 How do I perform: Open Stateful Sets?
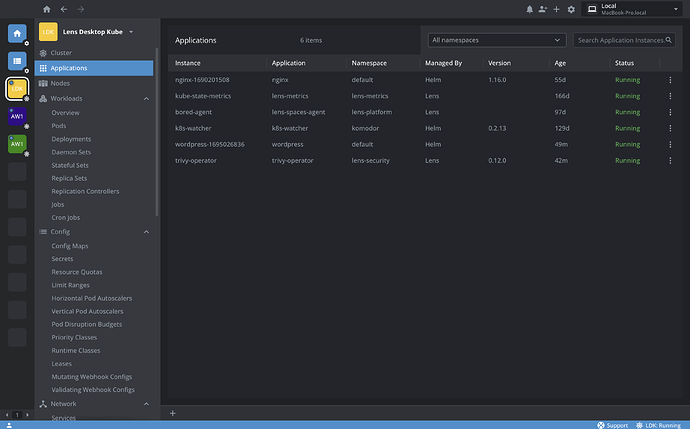(x=70, y=165)
